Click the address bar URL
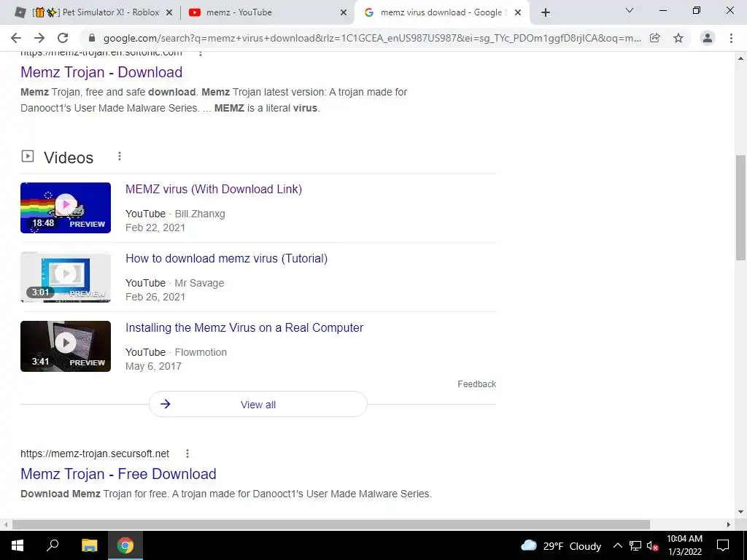 pyautogui.click(x=372, y=38)
